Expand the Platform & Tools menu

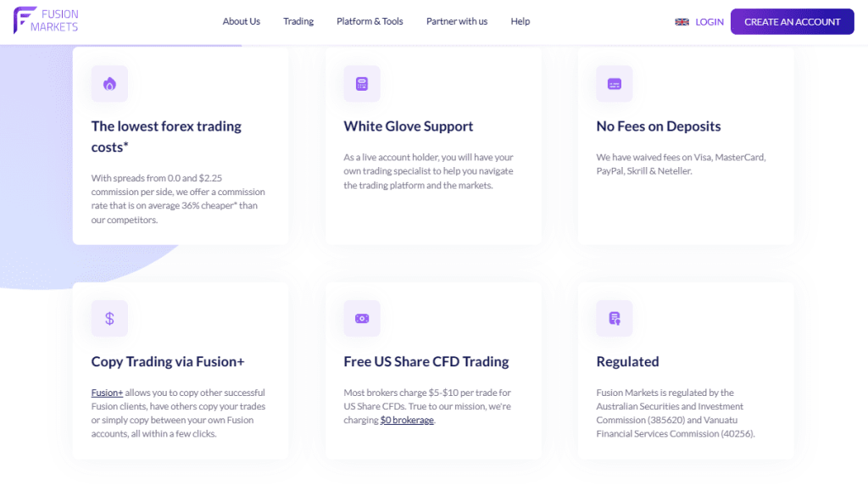[370, 21]
